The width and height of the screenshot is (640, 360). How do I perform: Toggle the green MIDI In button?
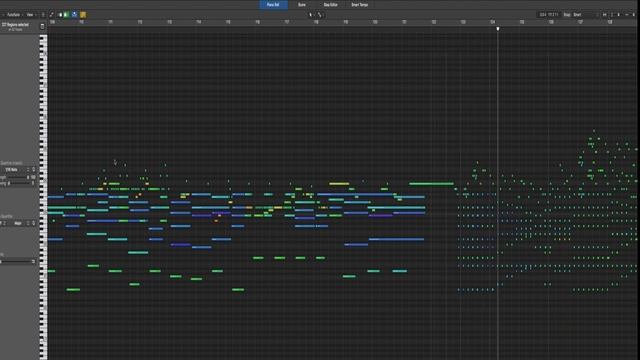click(66, 15)
